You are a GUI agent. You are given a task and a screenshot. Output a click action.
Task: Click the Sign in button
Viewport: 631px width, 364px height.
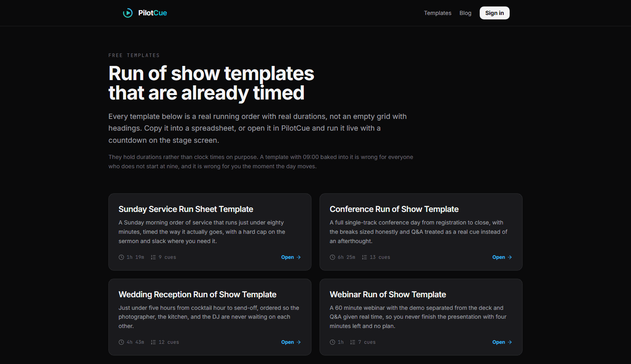coord(495,13)
